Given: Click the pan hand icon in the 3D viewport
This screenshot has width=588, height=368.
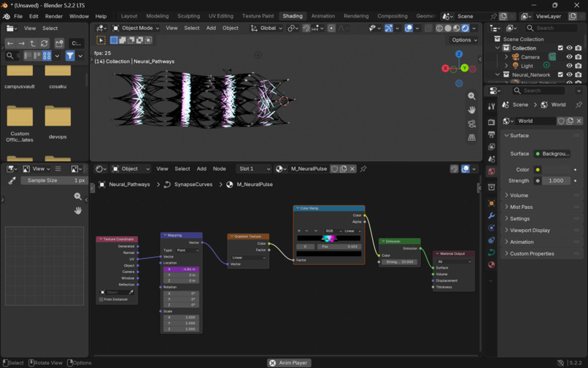Looking at the screenshot, I should click(472, 110).
